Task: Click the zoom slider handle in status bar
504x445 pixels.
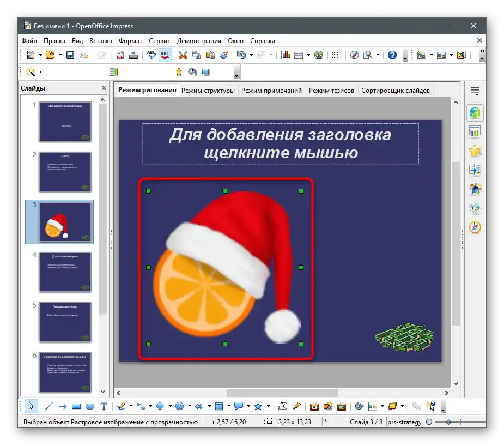Action: pyautogui.click(x=448, y=422)
